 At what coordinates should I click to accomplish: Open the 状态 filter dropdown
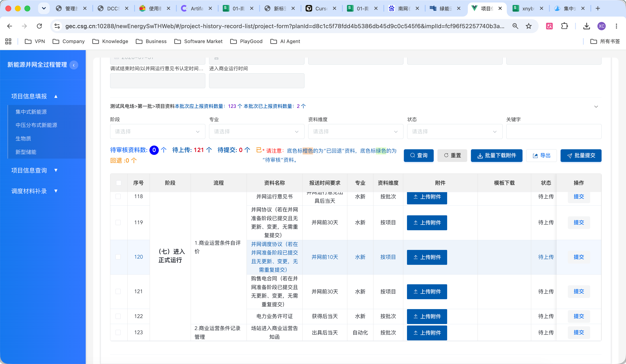click(x=455, y=131)
